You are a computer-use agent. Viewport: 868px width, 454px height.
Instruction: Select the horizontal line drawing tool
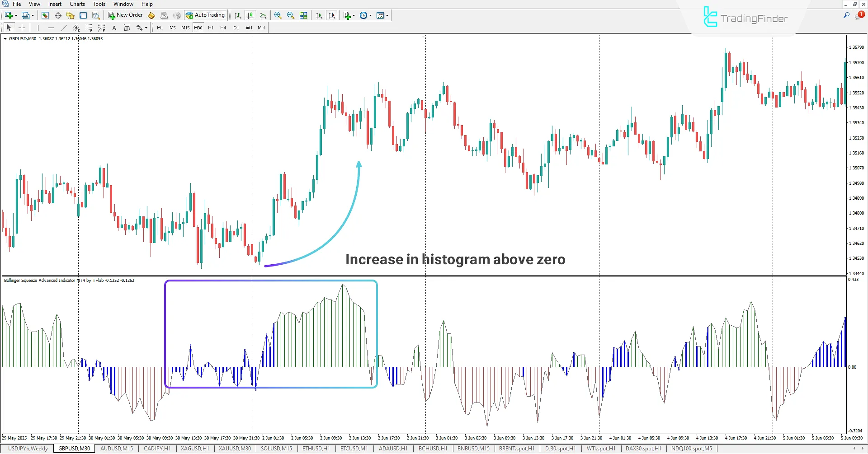(x=51, y=28)
